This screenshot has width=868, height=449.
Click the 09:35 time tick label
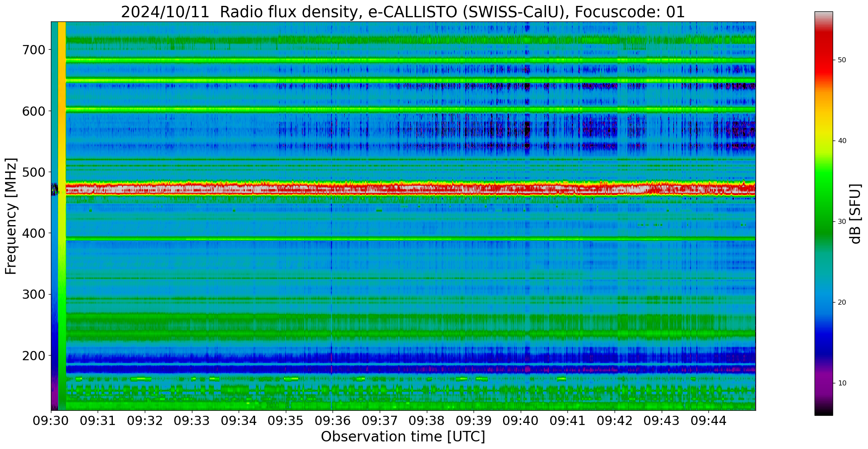tap(286, 420)
